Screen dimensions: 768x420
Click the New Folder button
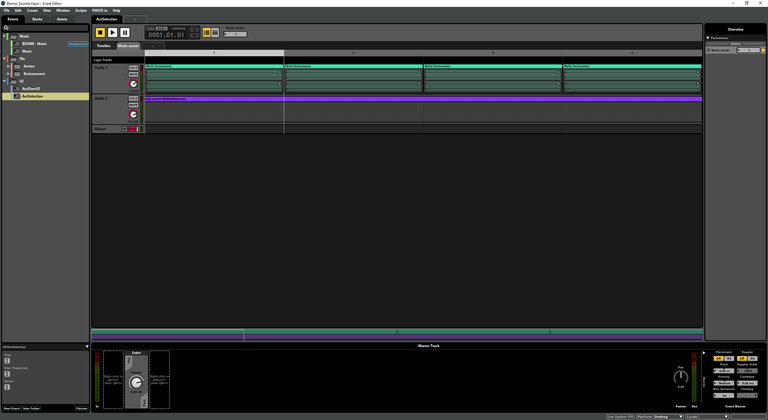click(x=32, y=408)
